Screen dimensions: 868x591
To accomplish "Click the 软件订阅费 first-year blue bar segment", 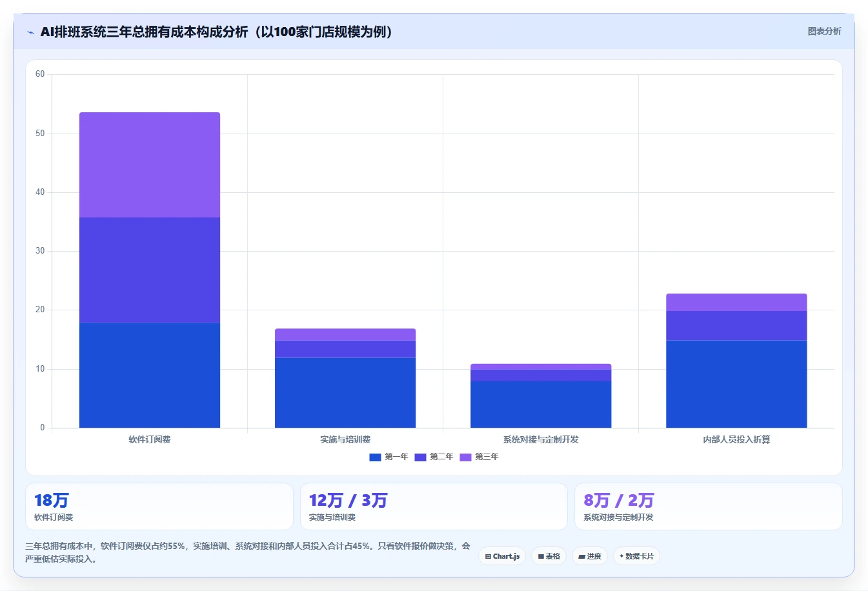I will click(x=150, y=375).
